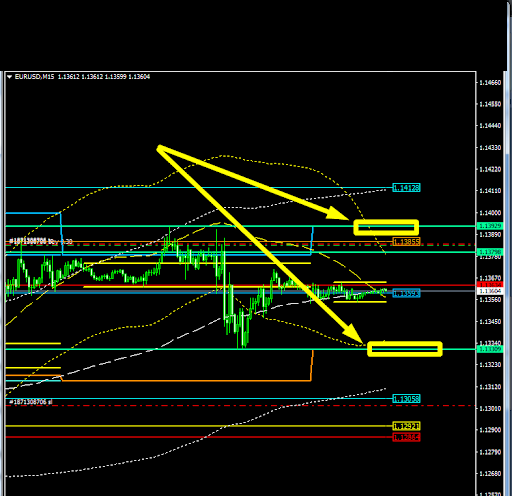Select the orange 1.13855 price label

(x=406, y=241)
